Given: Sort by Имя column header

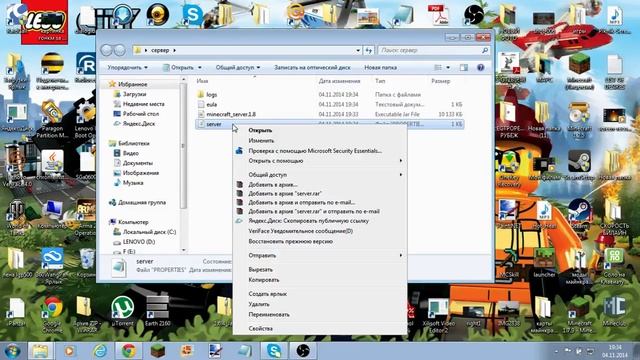Looking at the screenshot, I should coord(202,81).
